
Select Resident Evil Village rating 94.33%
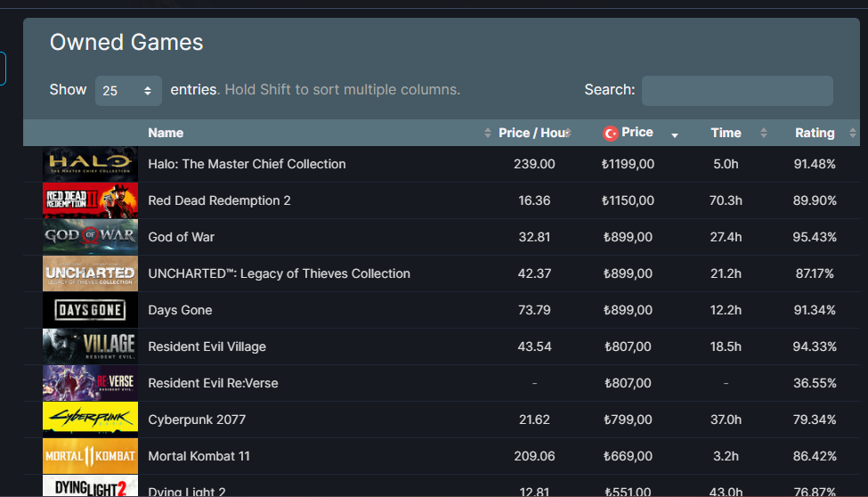[815, 346]
